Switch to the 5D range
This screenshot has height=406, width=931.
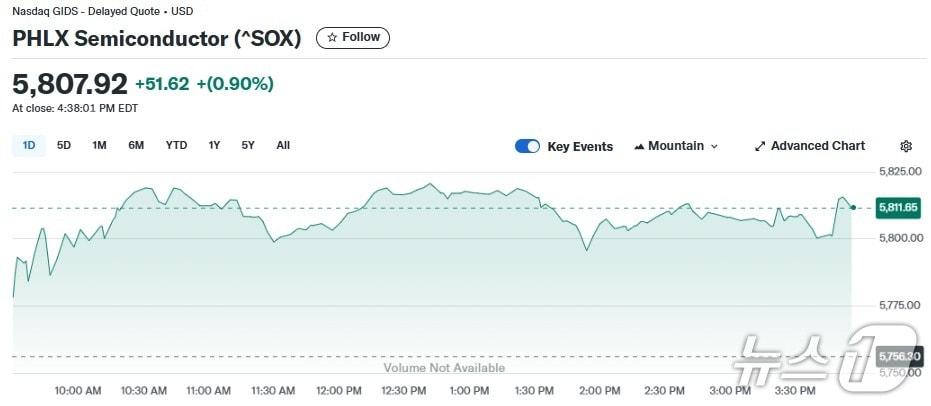64,145
